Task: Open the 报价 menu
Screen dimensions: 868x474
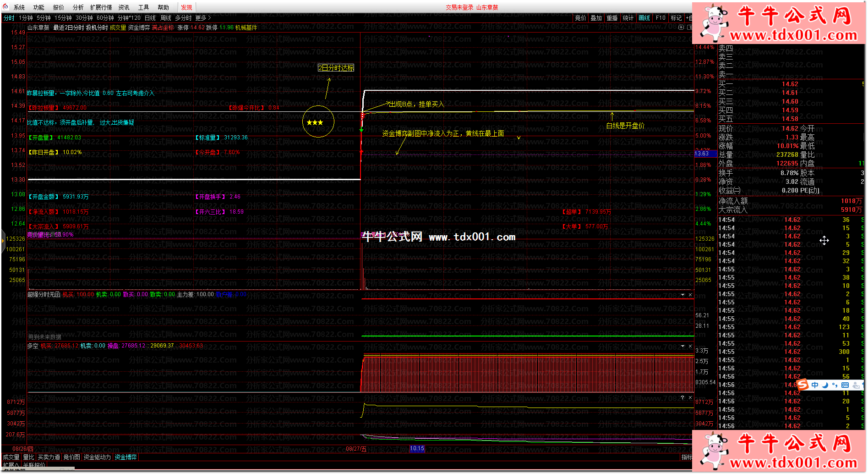Action: (x=59, y=7)
